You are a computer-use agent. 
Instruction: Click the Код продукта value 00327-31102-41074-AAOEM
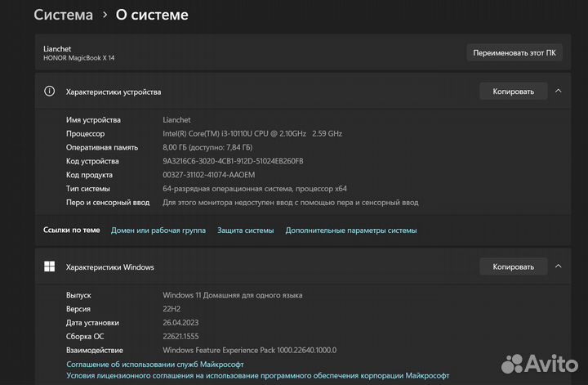(209, 175)
